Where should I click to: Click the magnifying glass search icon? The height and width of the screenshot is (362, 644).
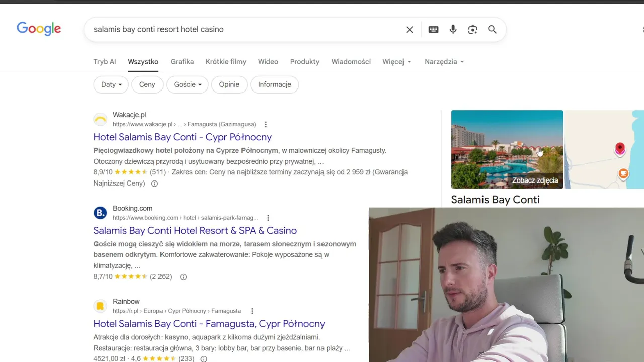(492, 30)
